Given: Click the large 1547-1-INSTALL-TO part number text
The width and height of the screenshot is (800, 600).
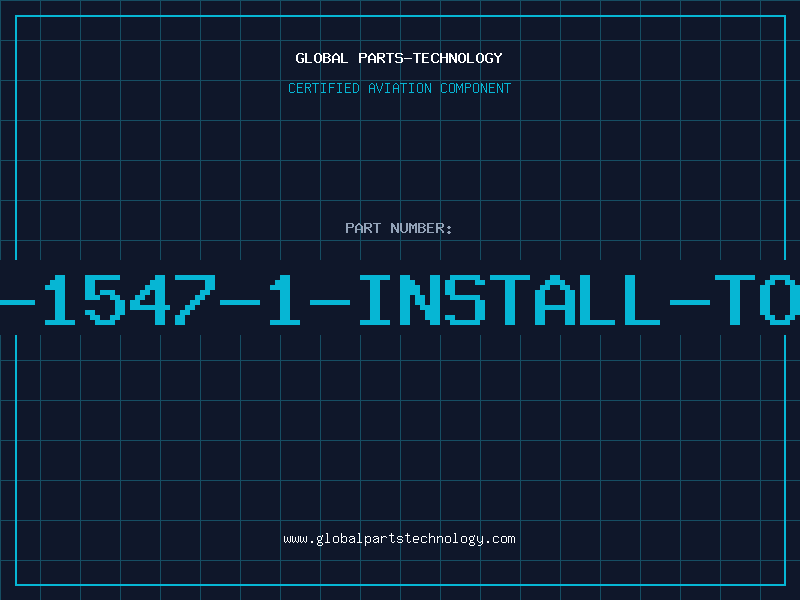Looking at the screenshot, I should [x=400, y=299].
